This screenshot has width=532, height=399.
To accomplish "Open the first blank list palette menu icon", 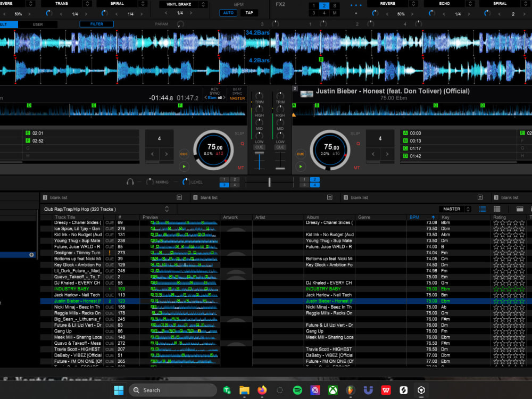I will 179,197.
